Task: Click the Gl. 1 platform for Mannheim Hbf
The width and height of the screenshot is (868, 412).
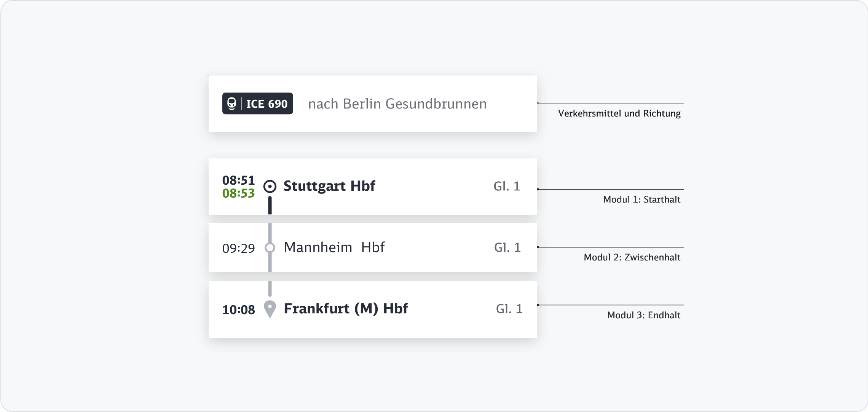Action: tap(507, 248)
